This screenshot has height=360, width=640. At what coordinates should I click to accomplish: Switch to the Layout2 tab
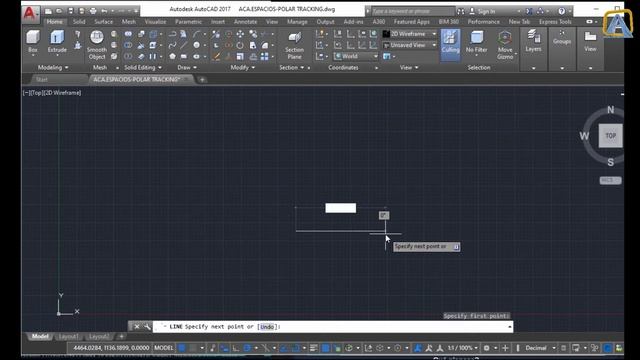(99, 336)
